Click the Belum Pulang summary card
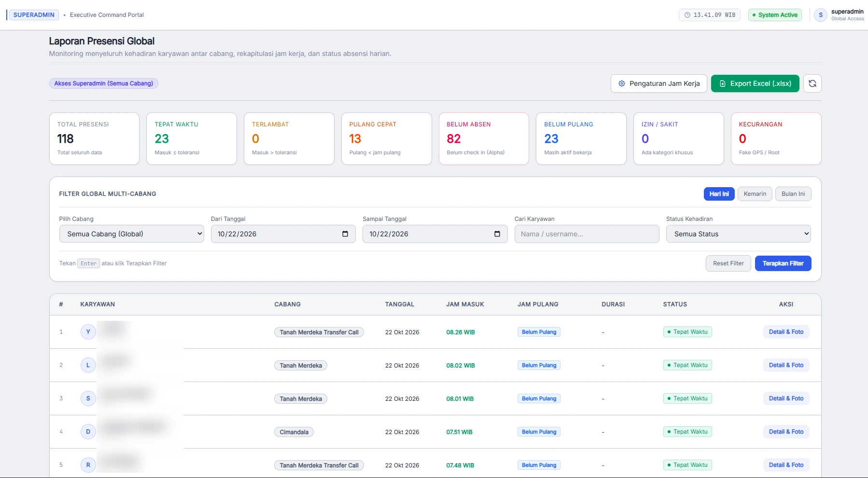The height and width of the screenshot is (478, 868). click(x=581, y=139)
